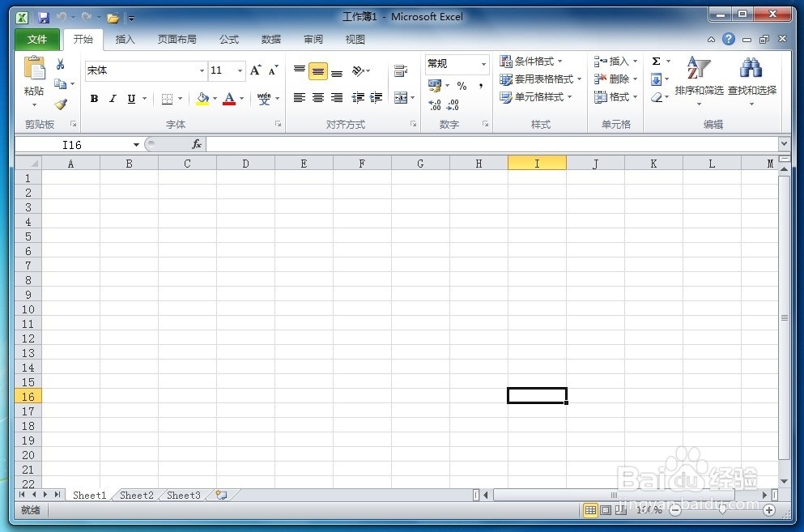The height and width of the screenshot is (532, 804).
Task: Click the Save icon in quick access toolbar
Action: (x=44, y=18)
